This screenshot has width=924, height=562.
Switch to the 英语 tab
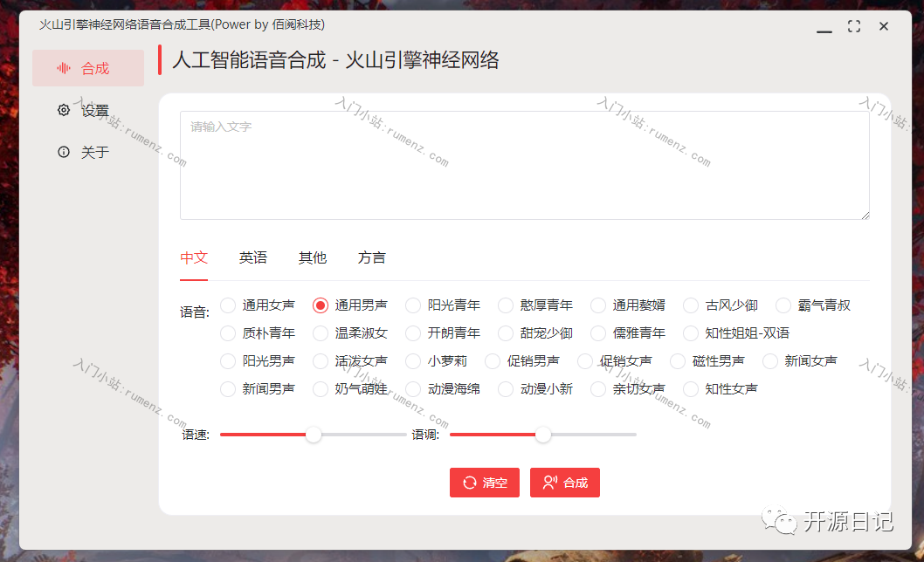(x=252, y=258)
